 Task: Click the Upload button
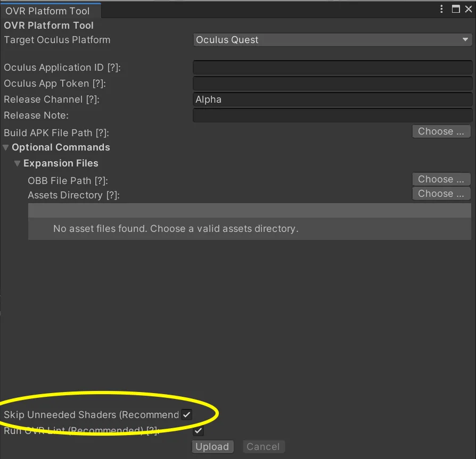212,447
